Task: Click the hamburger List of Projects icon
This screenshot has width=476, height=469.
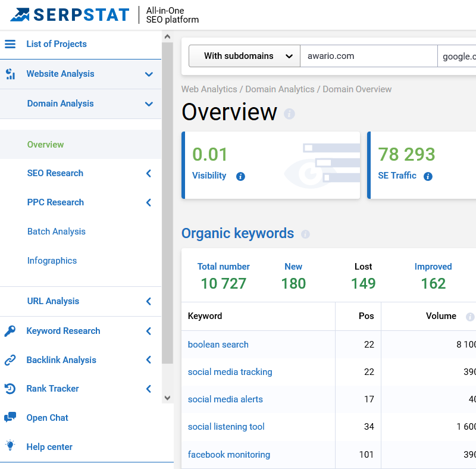Action: [x=10, y=44]
